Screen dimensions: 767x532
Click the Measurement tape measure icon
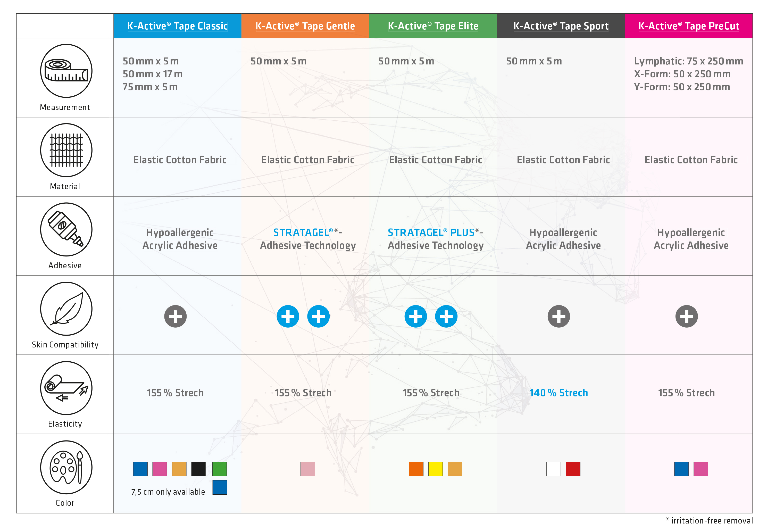66,71
